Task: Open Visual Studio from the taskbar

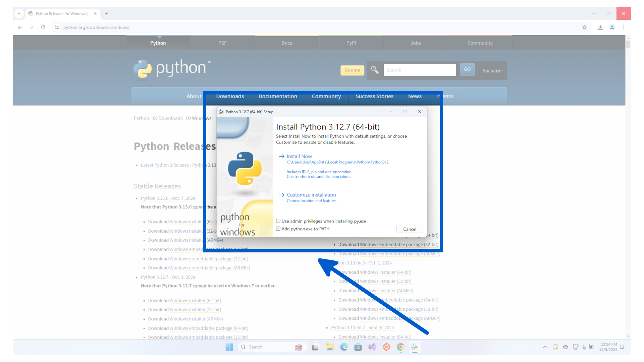Action: [x=372, y=347]
